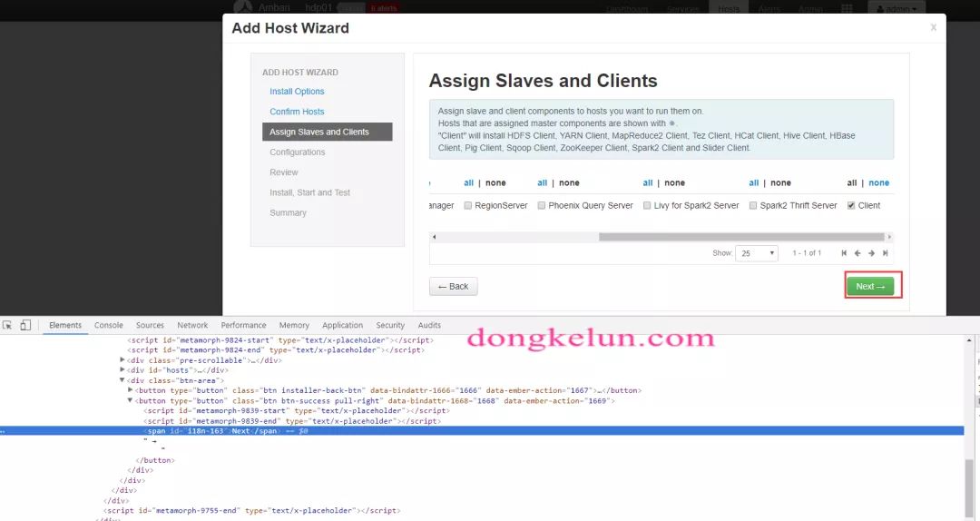The height and width of the screenshot is (521, 980).
Task: Select the script metamorph-9839-end row
Action: click(292, 421)
